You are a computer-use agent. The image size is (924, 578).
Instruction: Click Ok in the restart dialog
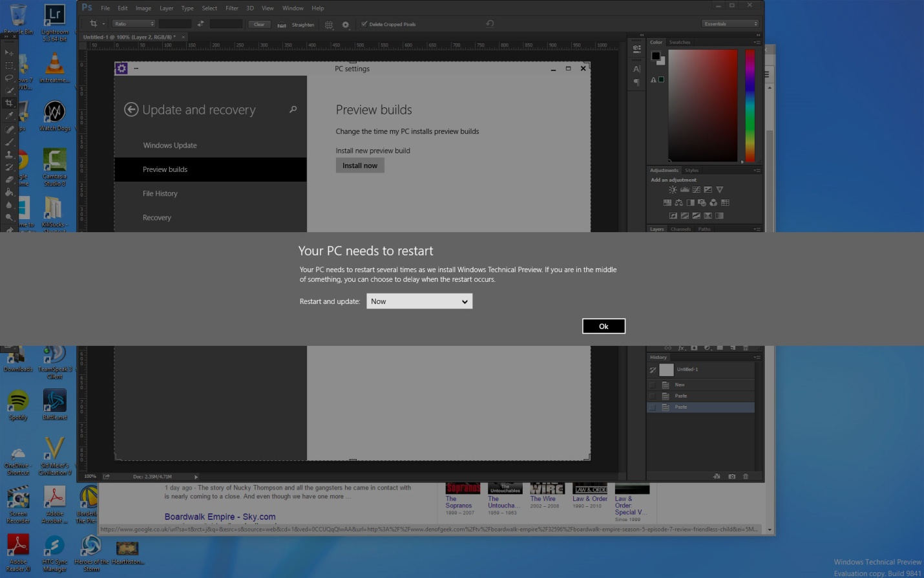tap(604, 326)
